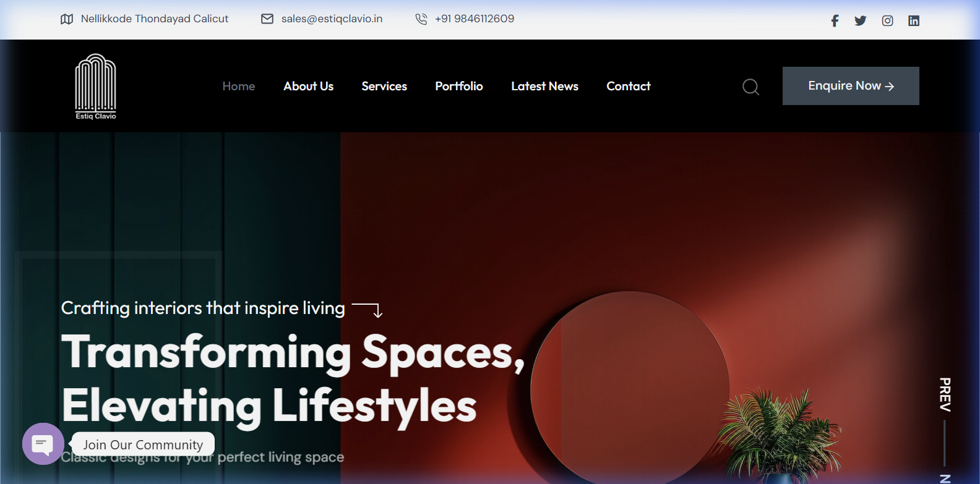980x484 pixels.
Task: Click the envelope email icon
Action: pyautogui.click(x=267, y=19)
